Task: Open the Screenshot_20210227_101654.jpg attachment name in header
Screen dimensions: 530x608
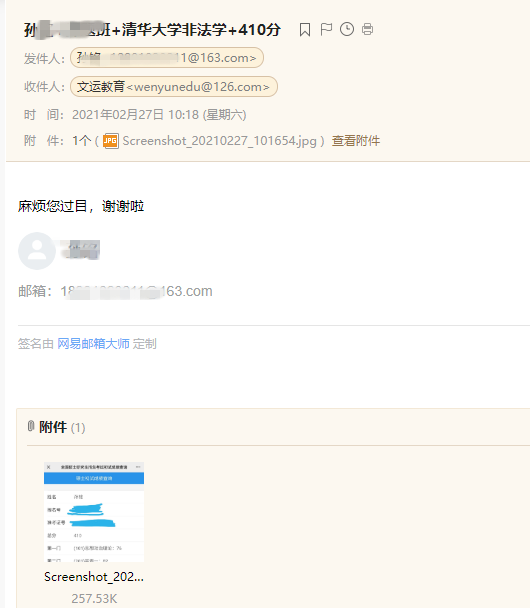Action: (x=219, y=141)
